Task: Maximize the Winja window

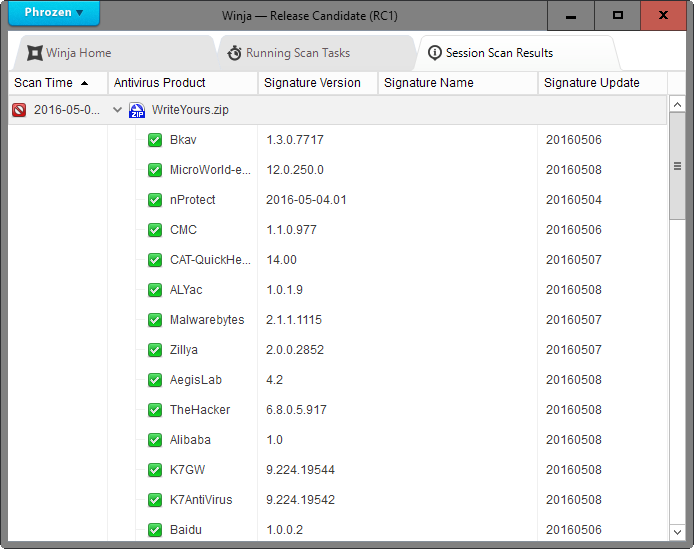Action: pyautogui.click(x=617, y=15)
